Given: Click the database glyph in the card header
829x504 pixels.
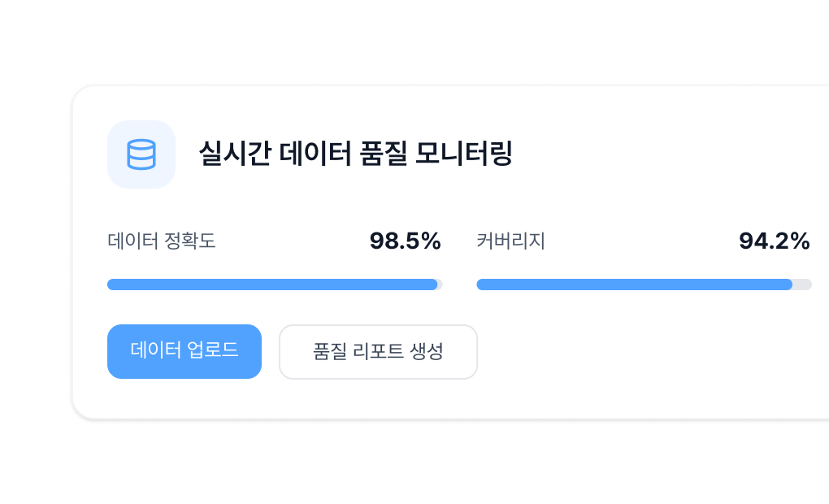Looking at the screenshot, I should point(141,154).
